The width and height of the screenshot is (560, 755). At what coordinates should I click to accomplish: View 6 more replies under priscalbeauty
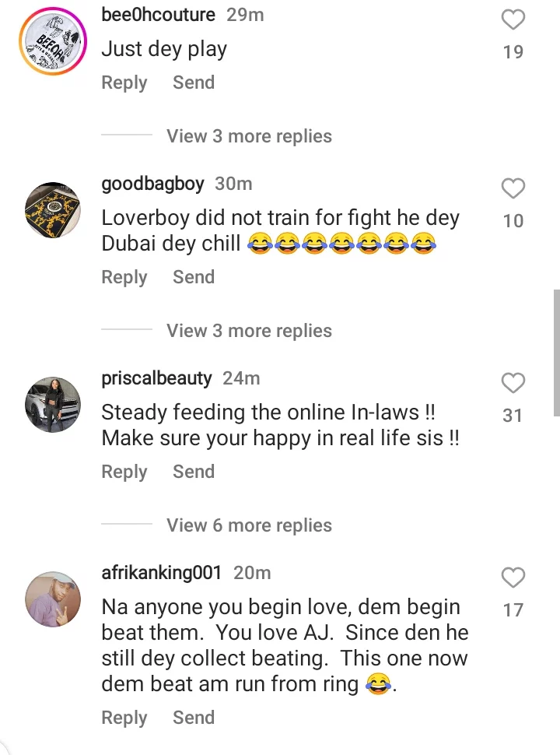point(249,525)
